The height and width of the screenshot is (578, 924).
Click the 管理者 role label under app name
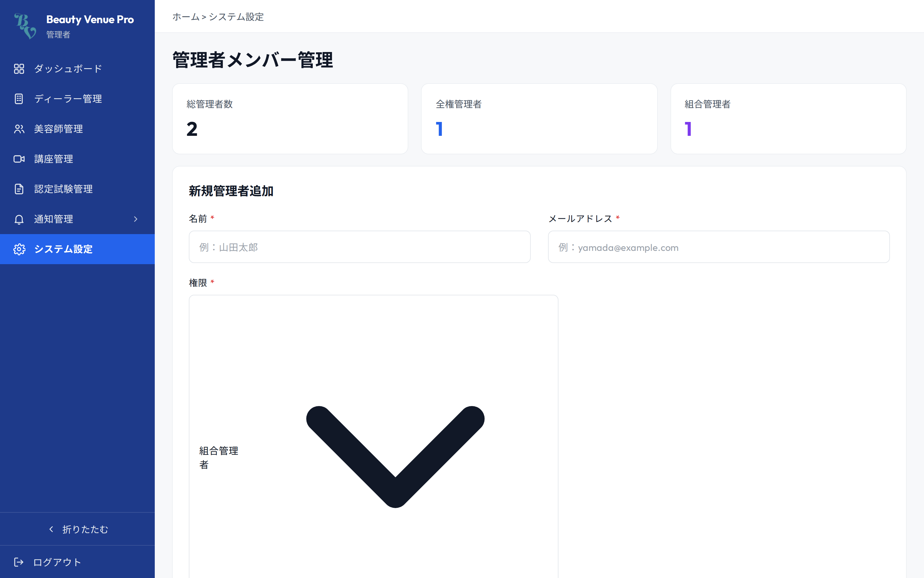point(58,34)
